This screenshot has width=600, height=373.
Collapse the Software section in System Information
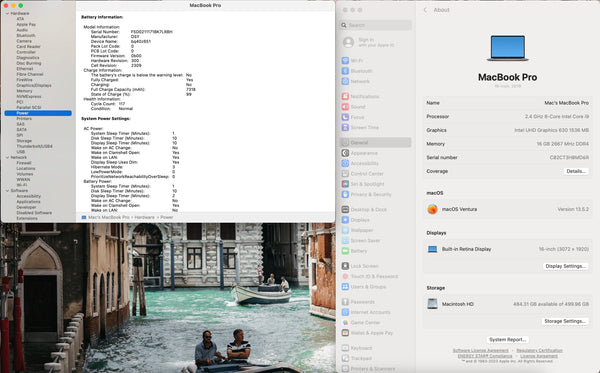pyautogui.click(x=7, y=191)
